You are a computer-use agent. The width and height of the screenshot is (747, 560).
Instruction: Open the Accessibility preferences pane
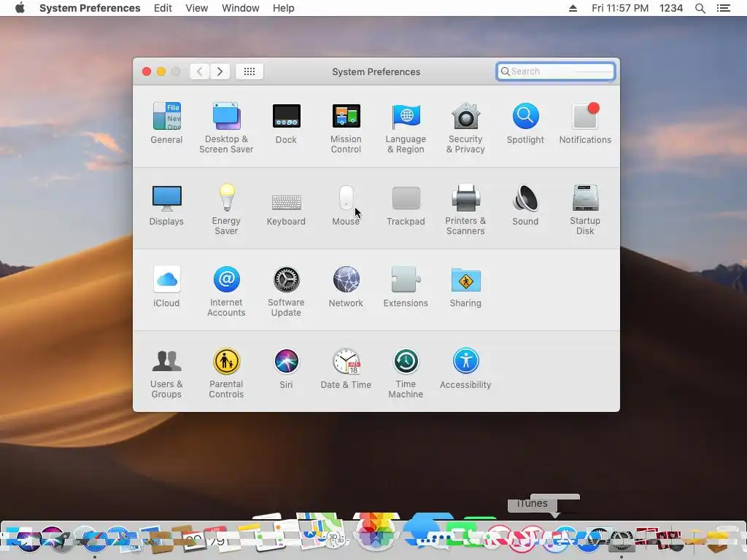tap(465, 368)
